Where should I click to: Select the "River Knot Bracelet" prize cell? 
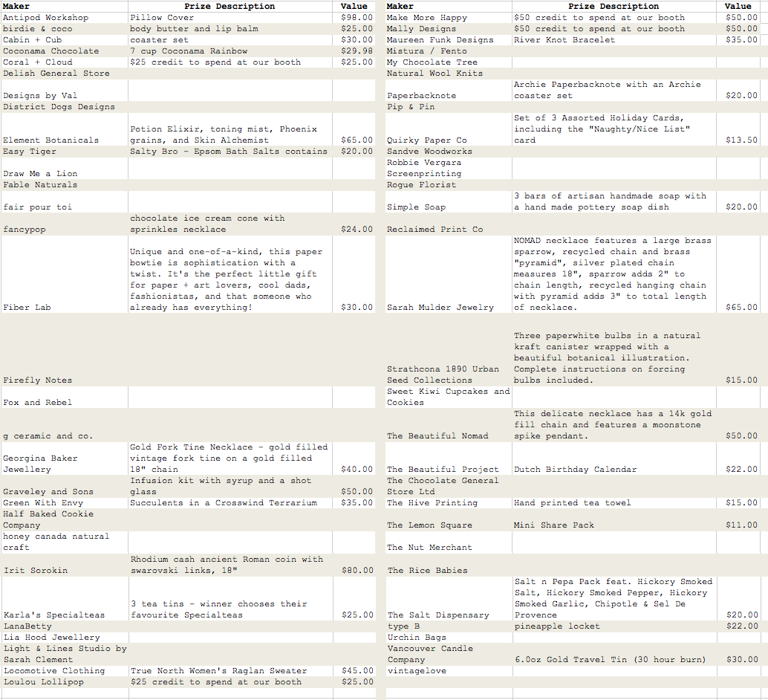(x=614, y=40)
